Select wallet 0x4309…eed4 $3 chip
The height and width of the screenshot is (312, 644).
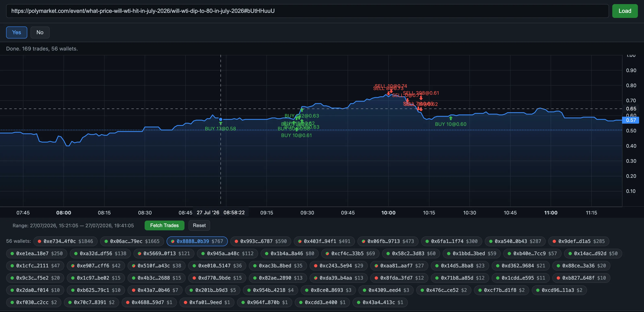coord(386,290)
